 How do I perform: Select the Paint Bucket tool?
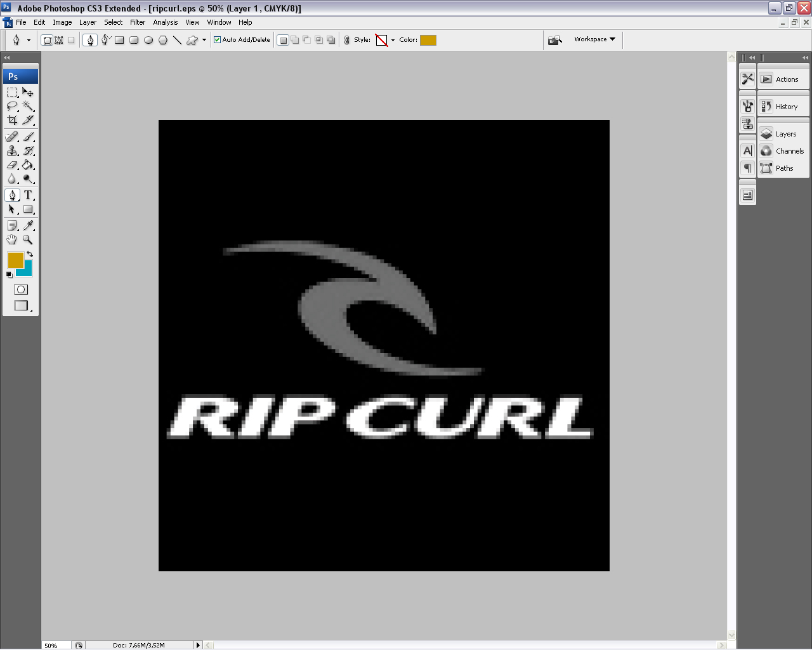click(x=28, y=165)
